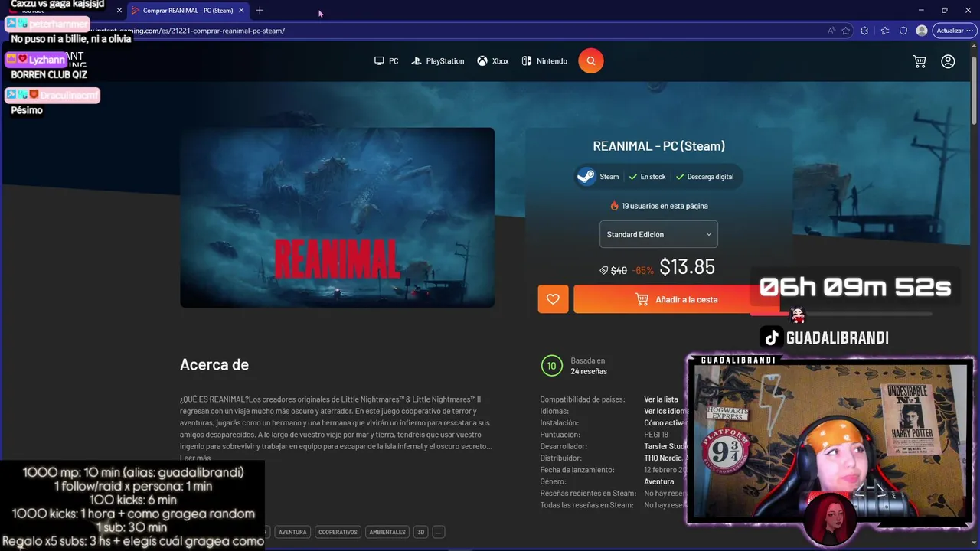Viewport: 980px width, 551px height.
Task: Close the first YouTube tab
Action: 119,10
